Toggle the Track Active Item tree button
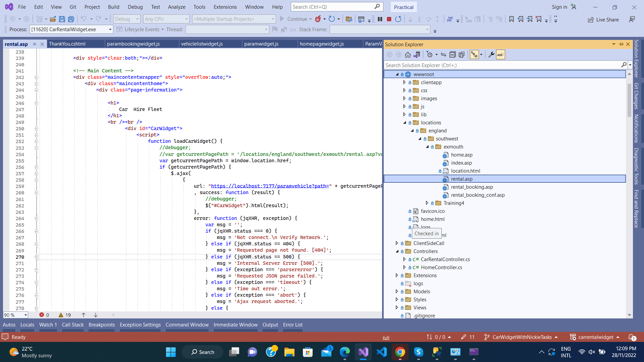 [474, 55]
